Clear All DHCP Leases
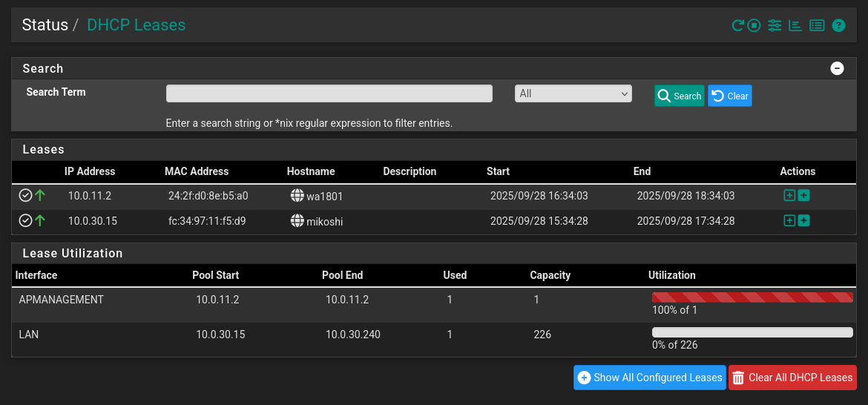 point(792,378)
